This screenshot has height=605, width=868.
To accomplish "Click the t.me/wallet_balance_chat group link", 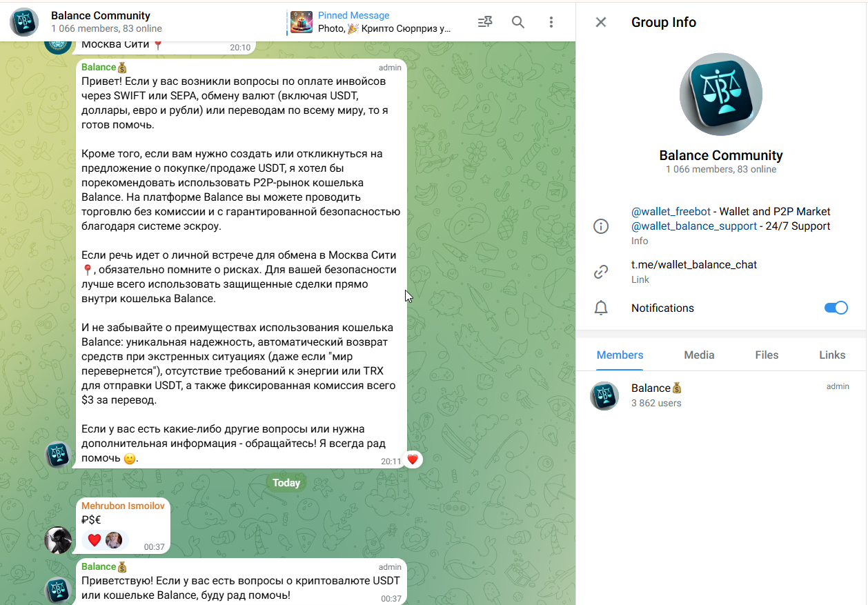I will click(x=694, y=265).
